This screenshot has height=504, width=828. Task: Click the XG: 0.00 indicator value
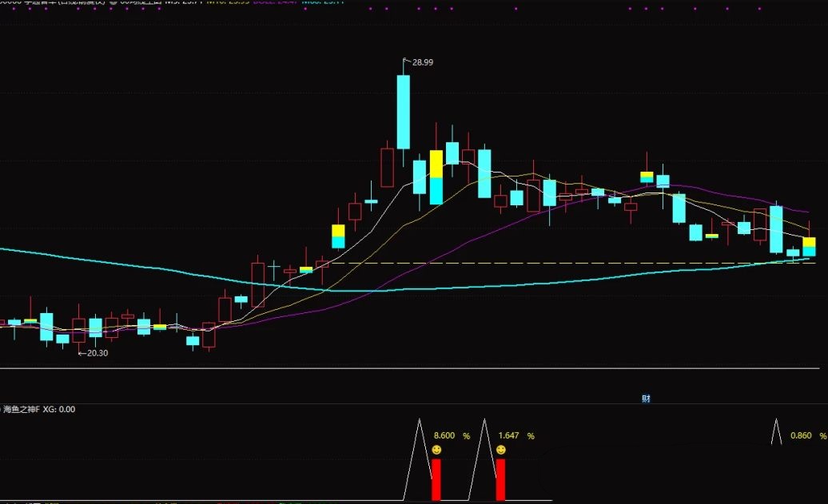(59, 409)
